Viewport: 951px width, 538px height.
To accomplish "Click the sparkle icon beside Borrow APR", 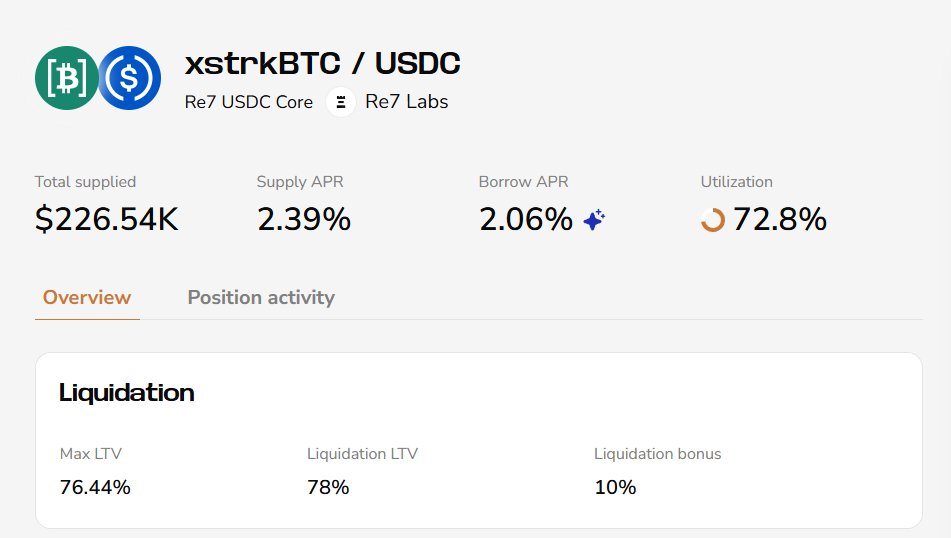I will (594, 220).
